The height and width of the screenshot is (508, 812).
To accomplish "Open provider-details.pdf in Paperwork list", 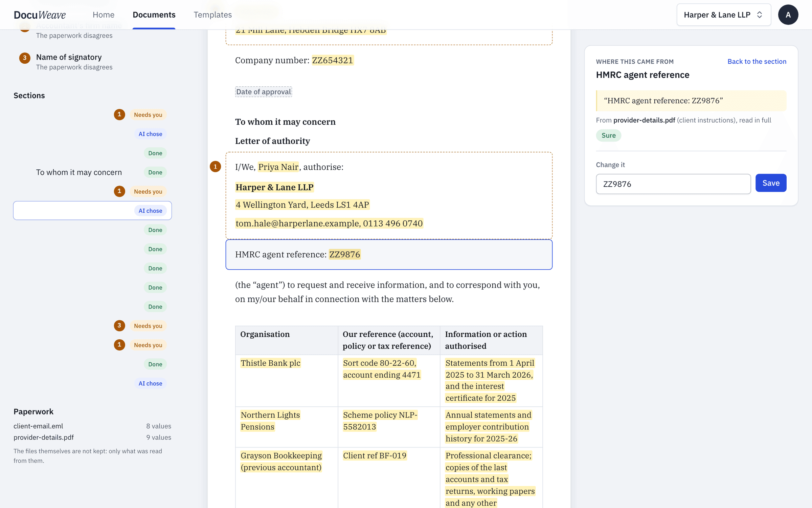I will pyautogui.click(x=44, y=437).
